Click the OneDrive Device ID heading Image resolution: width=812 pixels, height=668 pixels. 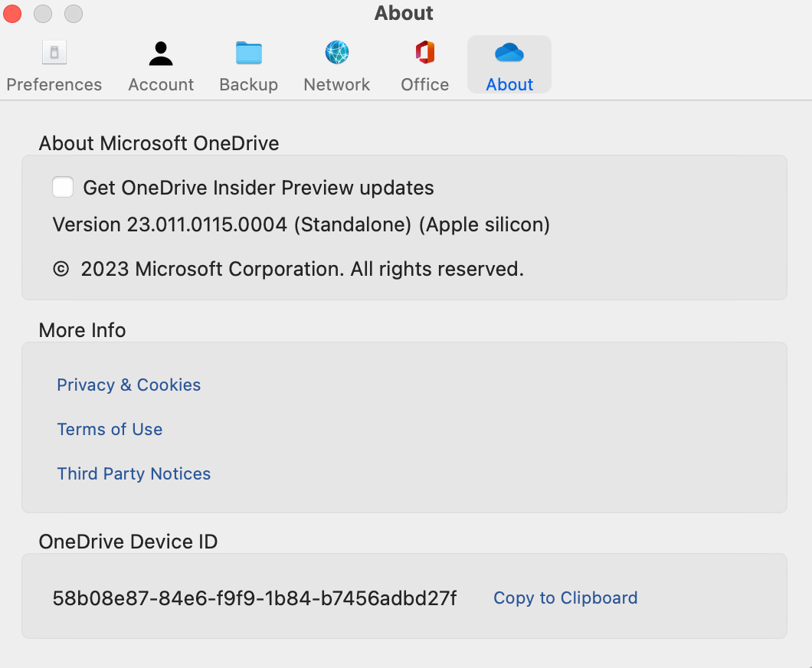[x=129, y=542]
